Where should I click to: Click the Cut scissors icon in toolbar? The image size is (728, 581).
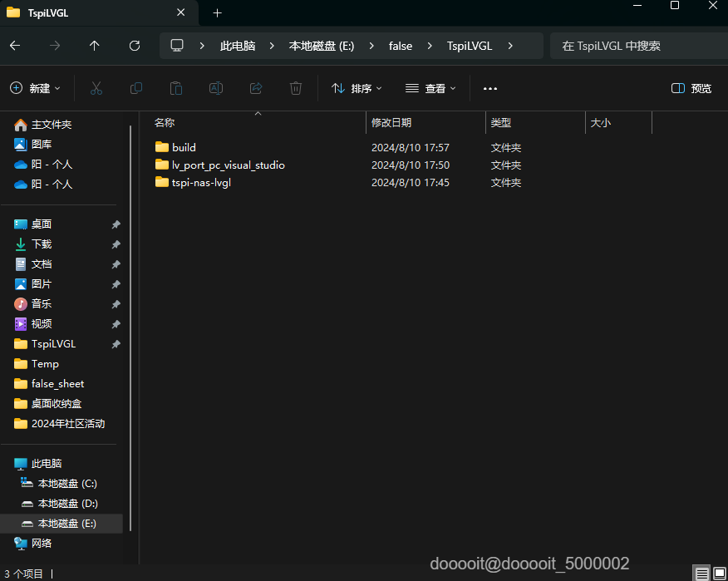[96, 88]
